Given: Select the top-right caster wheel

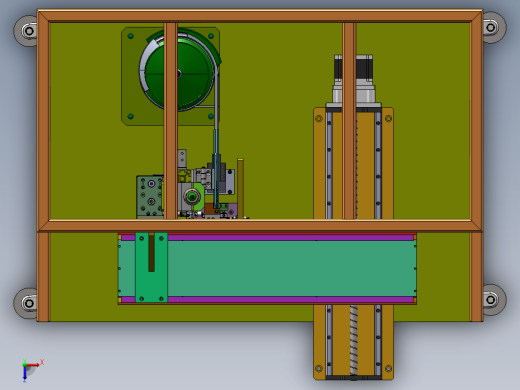Looking at the screenshot, I should tap(494, 27).
